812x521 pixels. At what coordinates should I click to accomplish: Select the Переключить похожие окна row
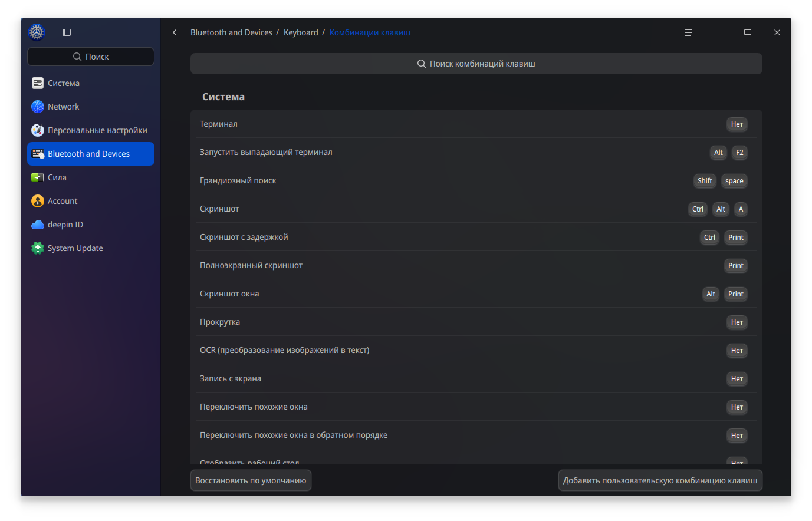click(476, 407)
